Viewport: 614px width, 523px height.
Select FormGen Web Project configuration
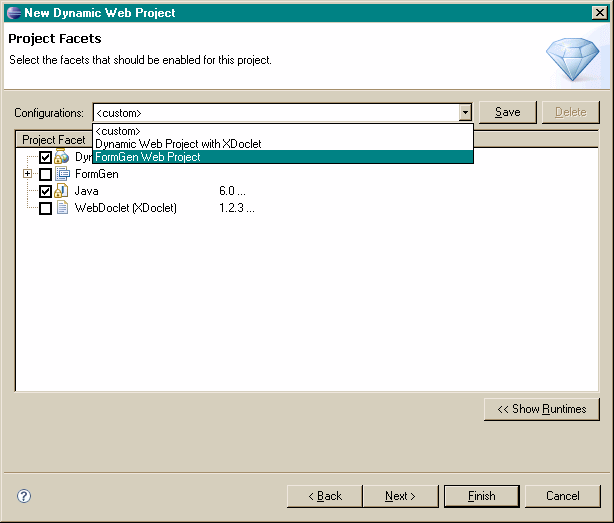pos(148,157)
